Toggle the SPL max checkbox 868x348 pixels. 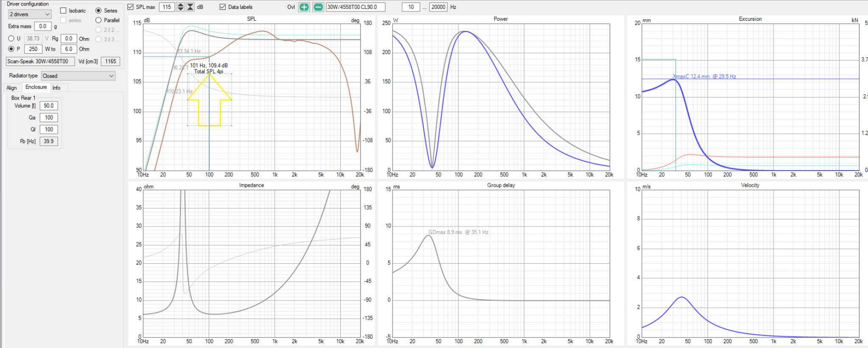[x=131, y=7]
